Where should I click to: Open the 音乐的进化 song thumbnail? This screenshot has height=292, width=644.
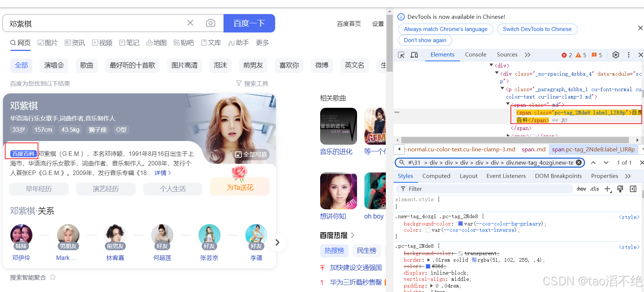coord(339,126)
